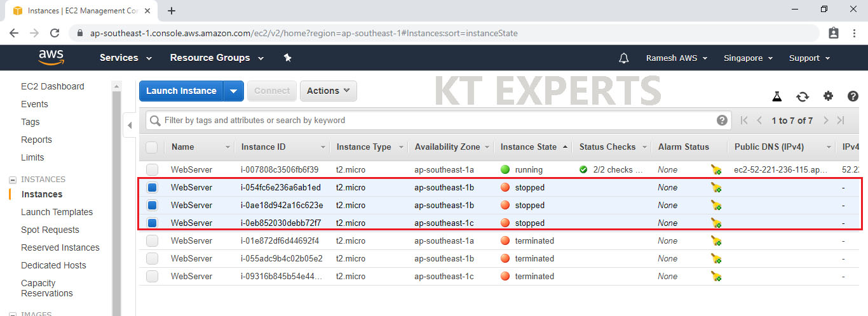Open the Services menu
The height and width of the screenshot is (316, 868).
[x=125, y=58]
